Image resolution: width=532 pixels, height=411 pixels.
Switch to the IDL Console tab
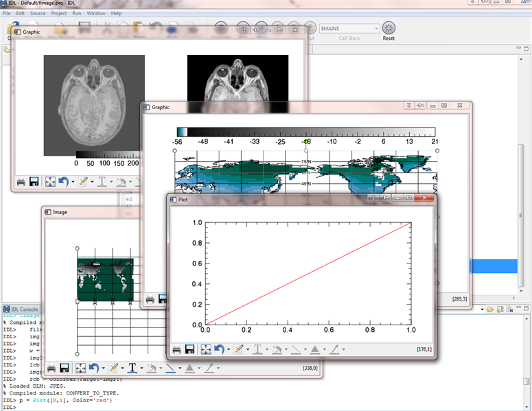(23, 310)
